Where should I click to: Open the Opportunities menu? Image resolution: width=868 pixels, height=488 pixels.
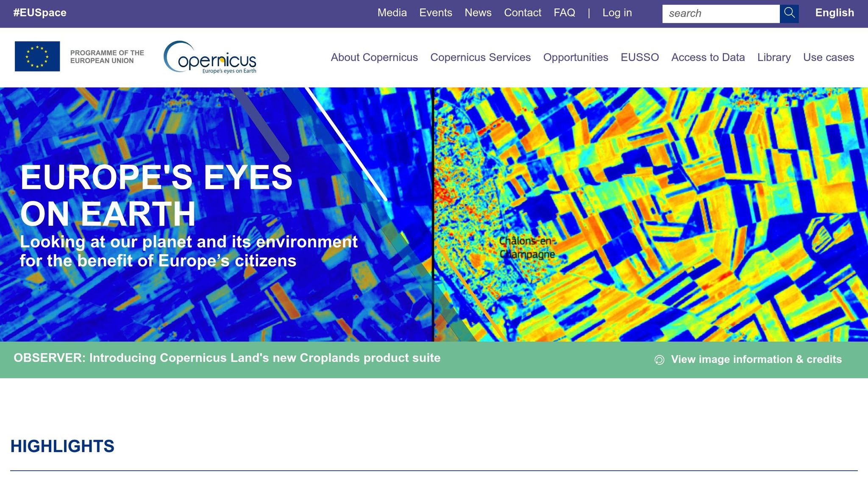[x=576, y=57]
